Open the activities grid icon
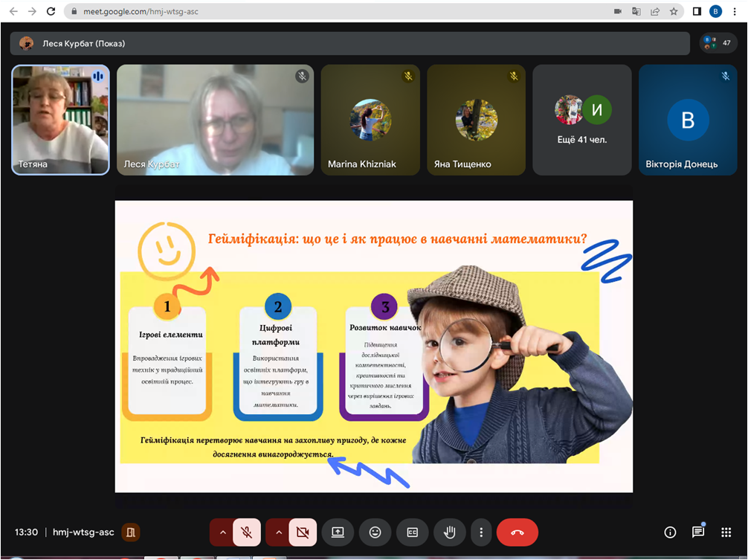This screenshot has height=560, width=748. pyautogui.click(x=726, y=532)
